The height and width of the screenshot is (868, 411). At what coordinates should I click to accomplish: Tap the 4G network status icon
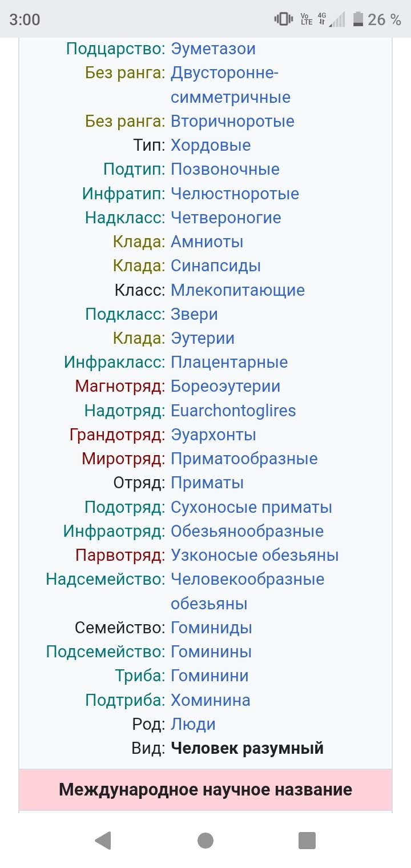click(x=322, y=19)
